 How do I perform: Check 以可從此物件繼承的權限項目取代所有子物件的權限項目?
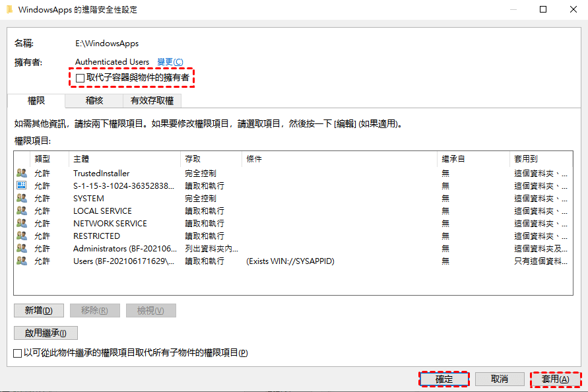tap(17, 353)
